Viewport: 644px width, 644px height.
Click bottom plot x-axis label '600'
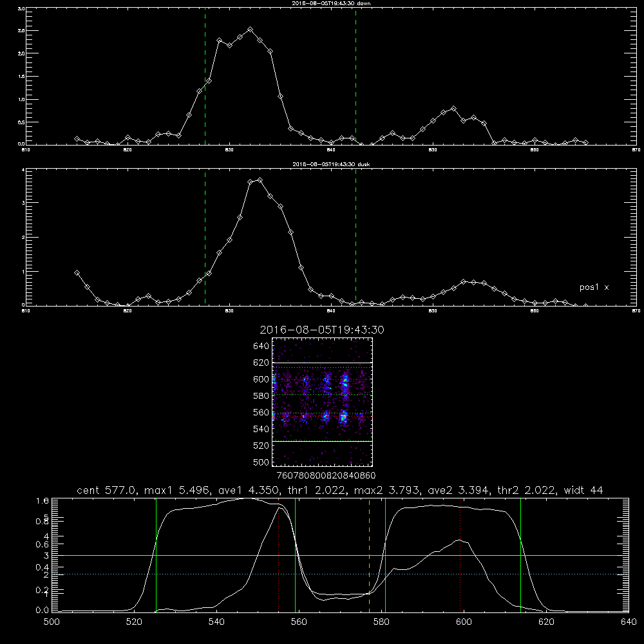pyautogui.click(x=464, y=622)
